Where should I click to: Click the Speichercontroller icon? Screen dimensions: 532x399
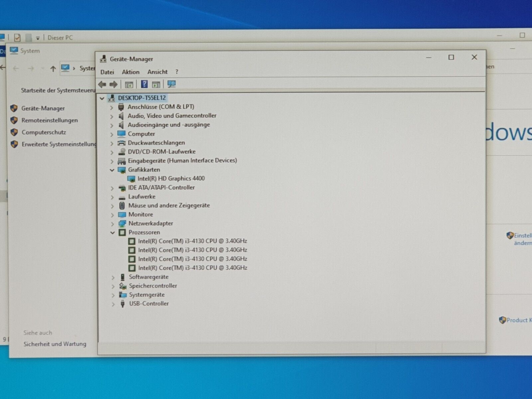(123, 286)
